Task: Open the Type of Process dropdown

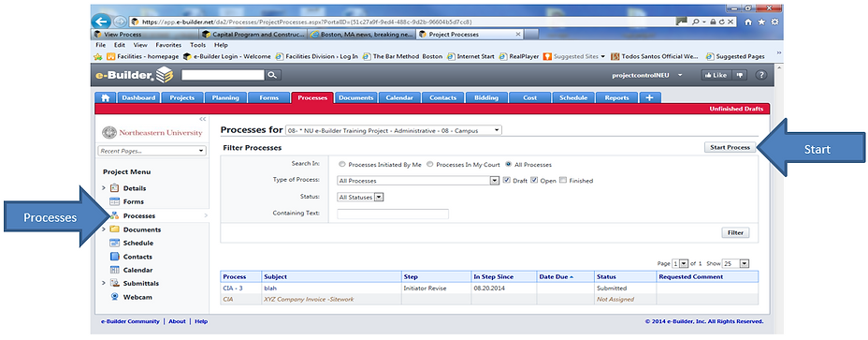Action: click(418, 181)
